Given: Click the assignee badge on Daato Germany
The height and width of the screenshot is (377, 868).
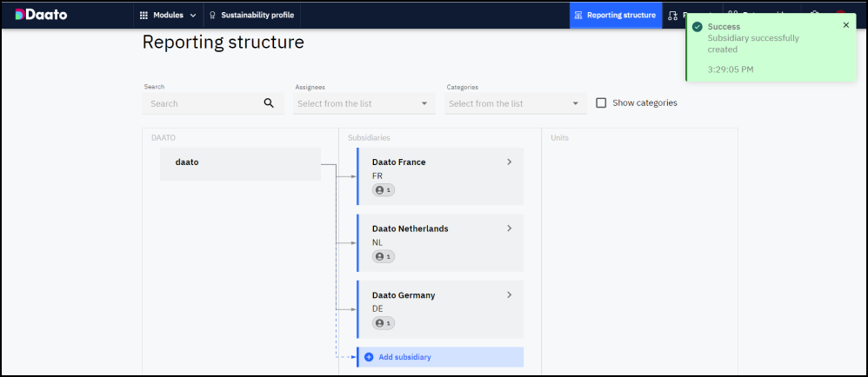Looking at the screenshot, I should 383,323.
